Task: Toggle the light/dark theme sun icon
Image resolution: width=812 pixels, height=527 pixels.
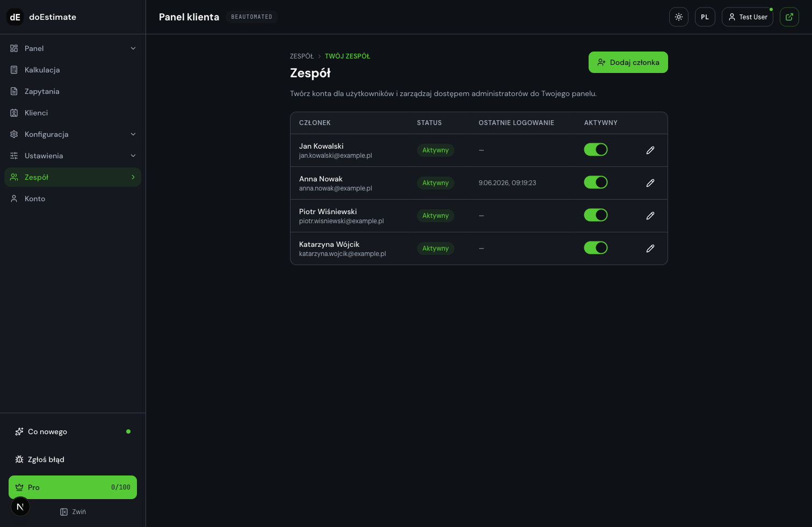Action: pyautogui.click(x=679, y=17)
